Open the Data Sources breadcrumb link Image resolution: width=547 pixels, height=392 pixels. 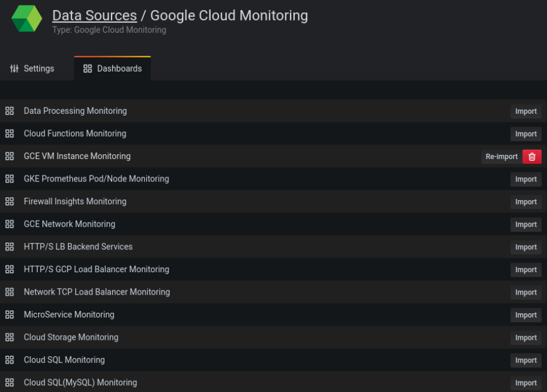pyautogui.click(x=94, y=15)
